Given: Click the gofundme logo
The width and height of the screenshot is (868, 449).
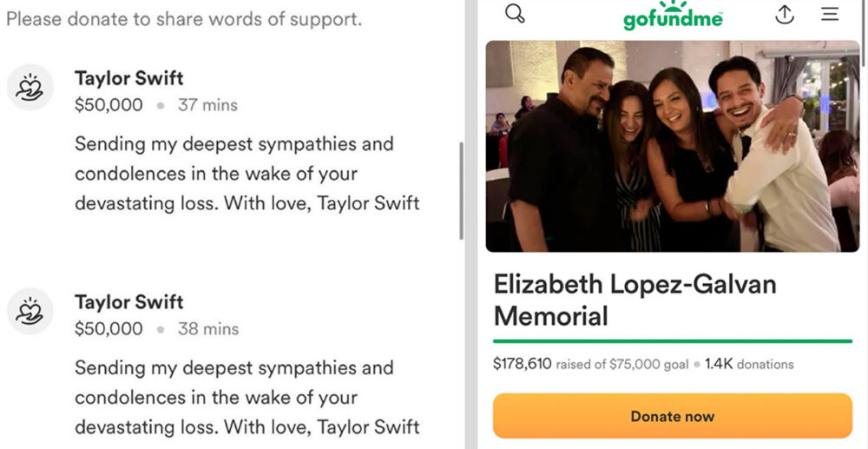Looking at the screenshot, I should 673,16.
